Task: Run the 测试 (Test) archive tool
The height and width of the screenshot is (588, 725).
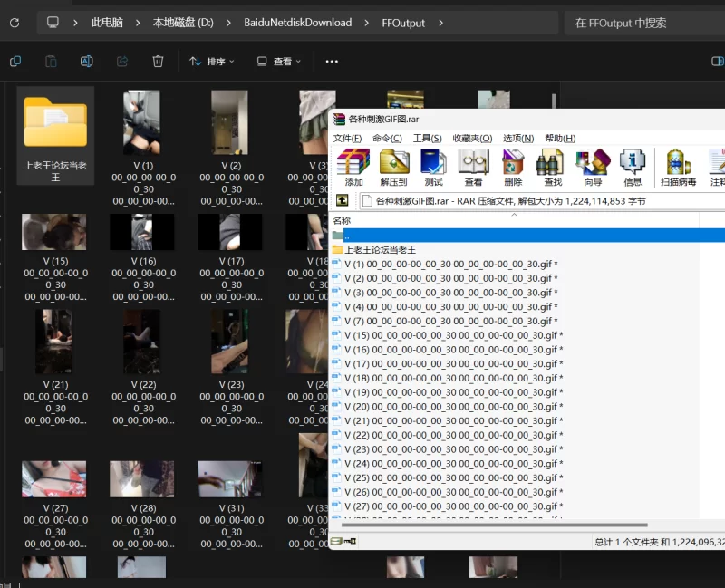Action: pyautogui.click(x=433, y=167)
